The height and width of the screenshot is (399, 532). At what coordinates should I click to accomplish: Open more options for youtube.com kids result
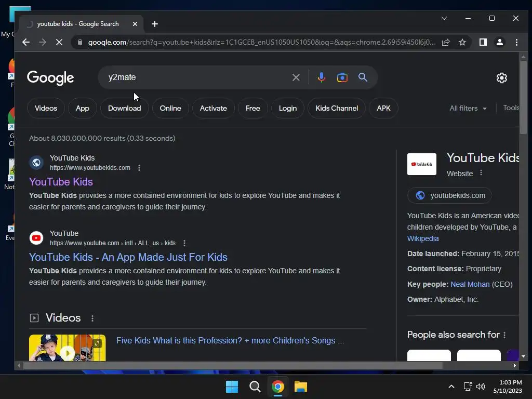pos(184,243)
